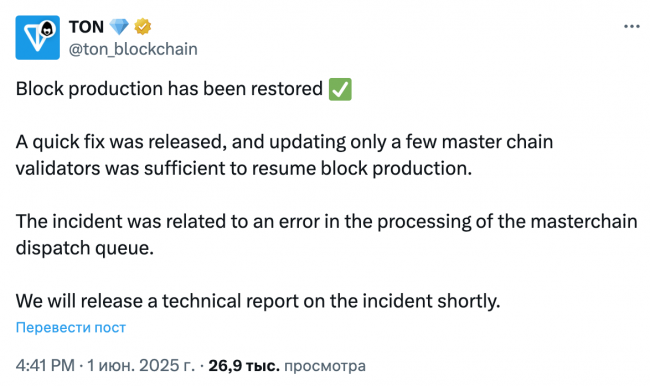Image resolution: width=650 pixels, height=386 pixels.
Task: Click the 'Block production has been restored' line
Action: pos(169,89)
